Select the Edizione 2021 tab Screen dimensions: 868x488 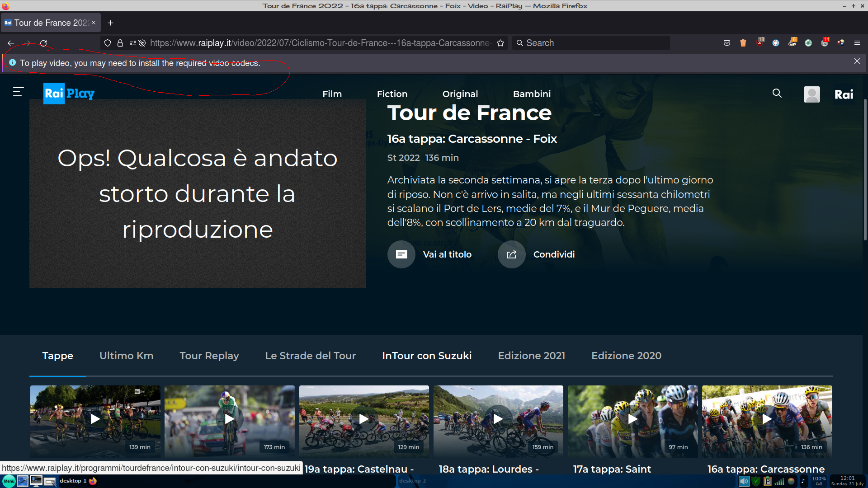pos(531,356)
